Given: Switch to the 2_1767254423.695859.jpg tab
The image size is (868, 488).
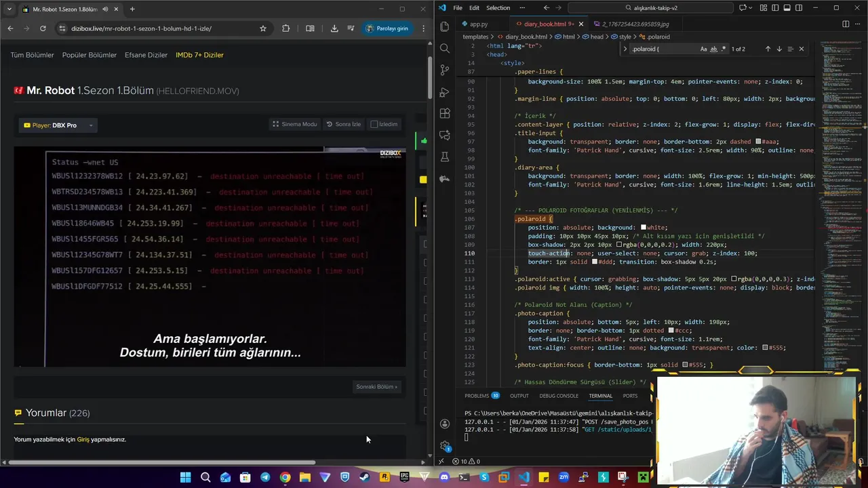Looking at the screenshot, I should coord(636,24).
